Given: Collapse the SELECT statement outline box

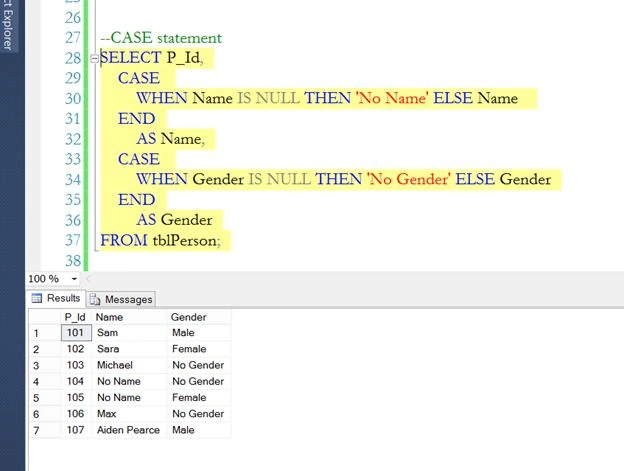Looking at the screenshot, I should point(94,59).
